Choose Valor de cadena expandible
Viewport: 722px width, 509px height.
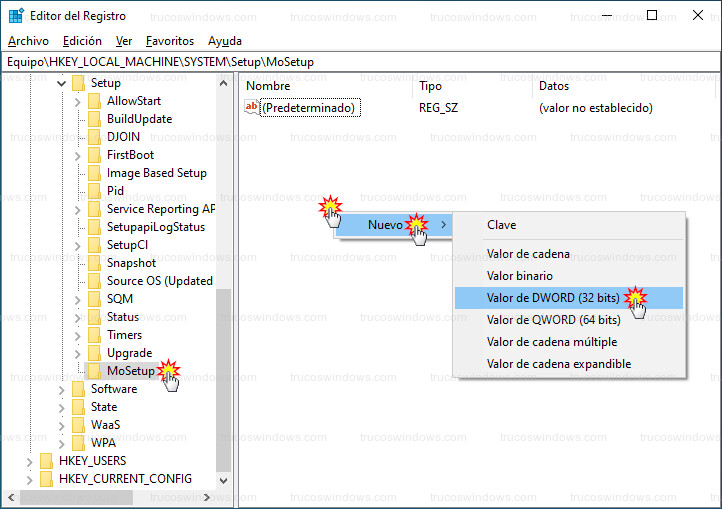click(x=558, y=364)
